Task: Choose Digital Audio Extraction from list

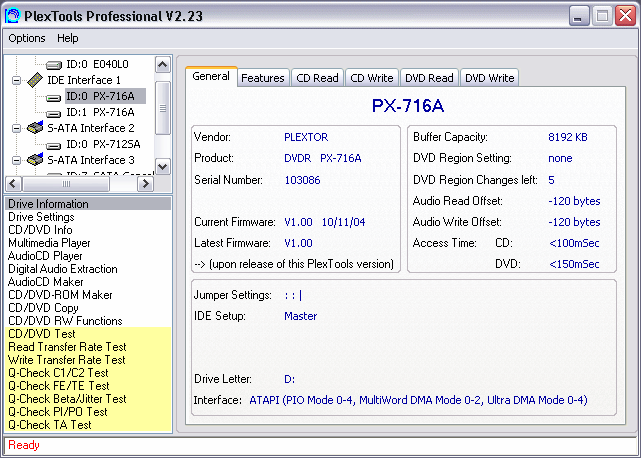Action: 62,269
